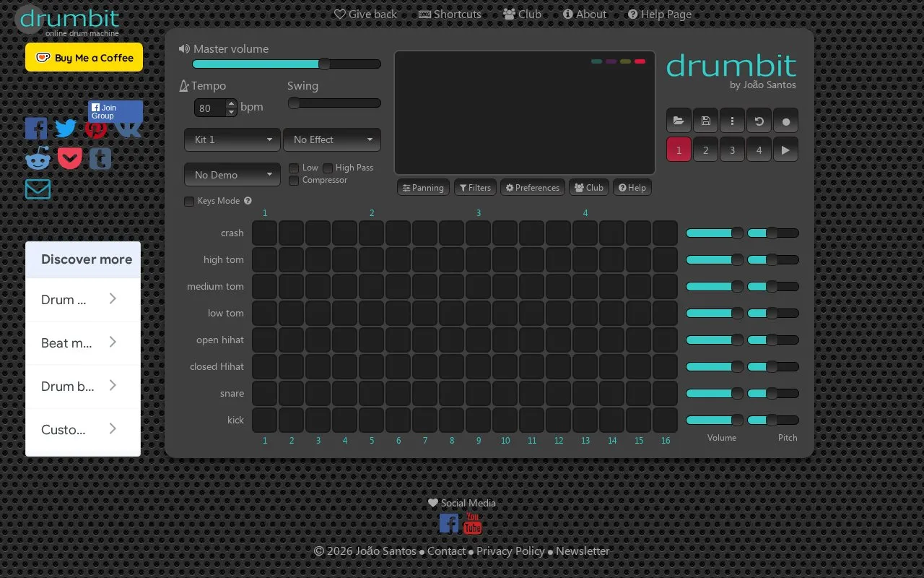The image size is (924, 578).
Task: Switch to pattern 2 tab
Action: click(x=705, y=150)
